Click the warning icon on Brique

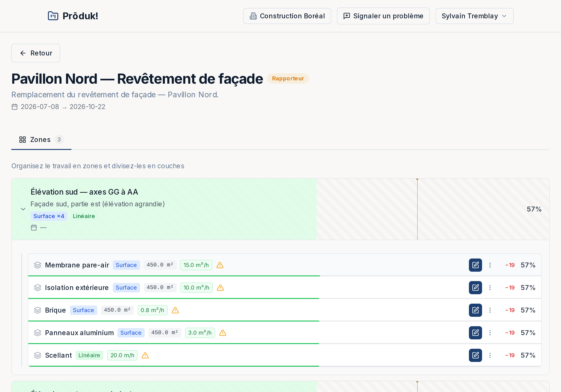175,310
